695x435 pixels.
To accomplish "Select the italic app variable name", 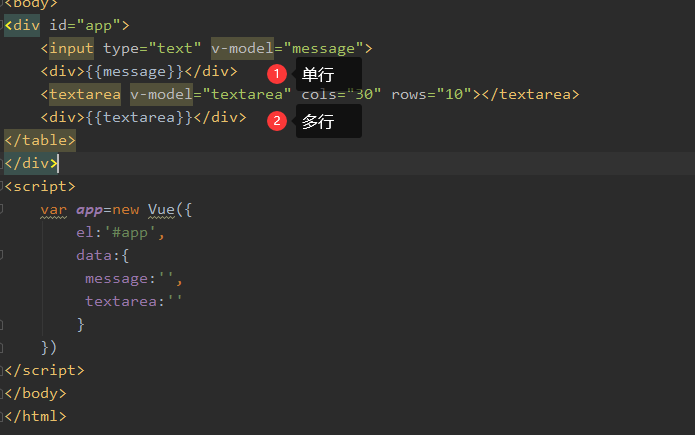I will pos(89,210).
